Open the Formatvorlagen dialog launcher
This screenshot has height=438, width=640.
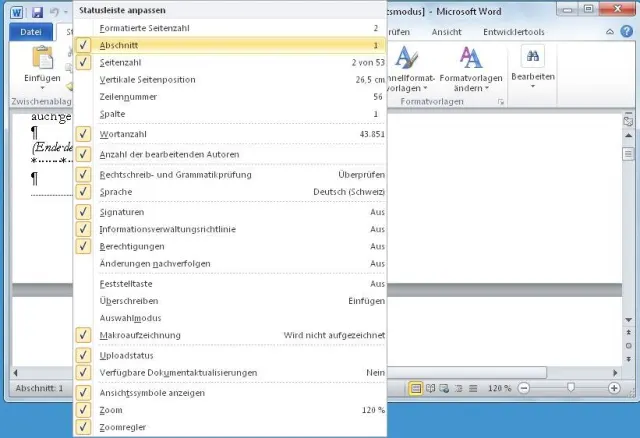[x=501, y=102]
